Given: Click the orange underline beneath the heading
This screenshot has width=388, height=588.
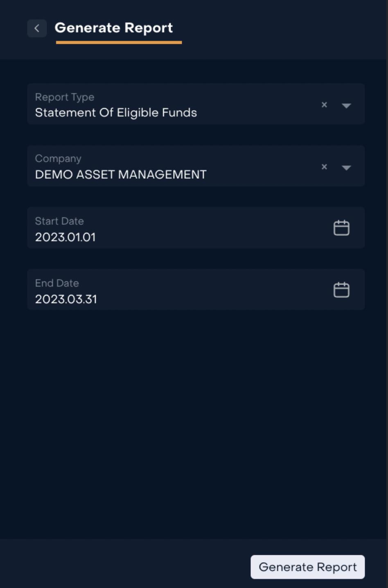Looking at the screenshot, I should tap(119, 42).
